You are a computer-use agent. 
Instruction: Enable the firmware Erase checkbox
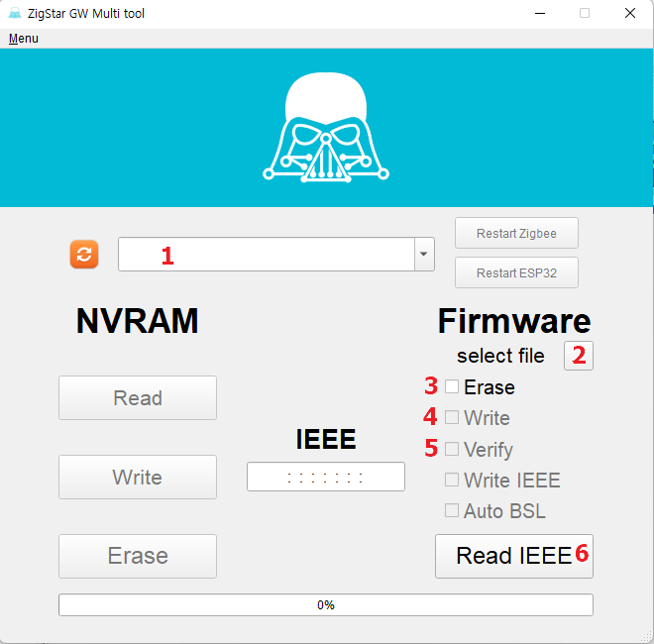(x=452, y=386)
